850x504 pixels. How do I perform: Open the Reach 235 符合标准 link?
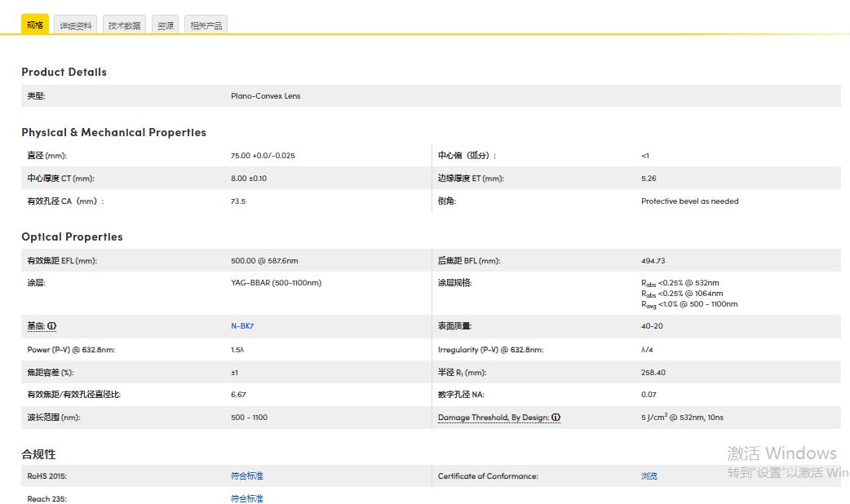click(x=247, y=498)
